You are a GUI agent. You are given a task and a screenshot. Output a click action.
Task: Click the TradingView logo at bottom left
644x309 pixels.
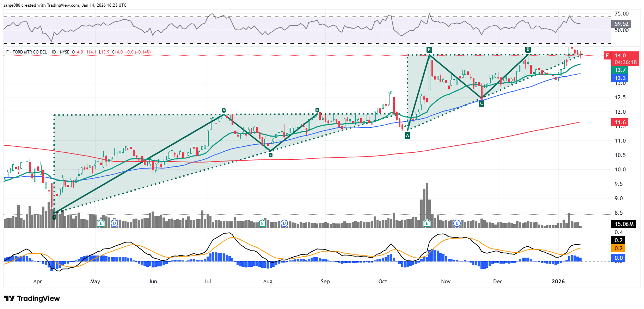[x=32, y=298]
